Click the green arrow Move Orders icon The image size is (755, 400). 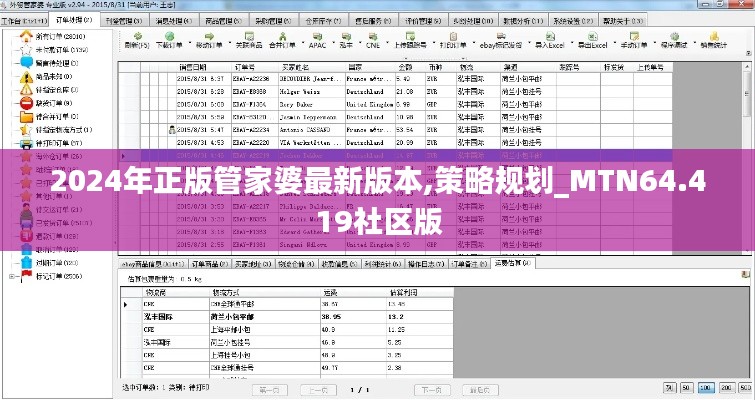tap(209, 36)
